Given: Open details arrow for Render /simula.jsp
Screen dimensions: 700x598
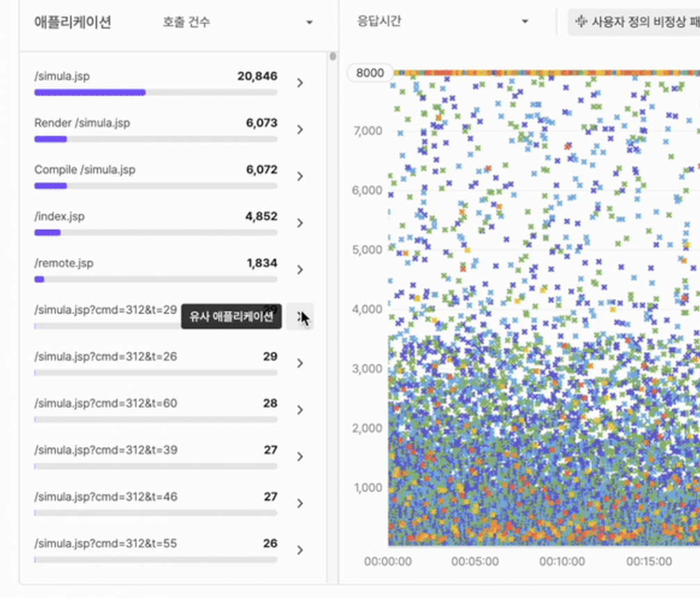Looking at the screenshot, I should tap(300, 130).
